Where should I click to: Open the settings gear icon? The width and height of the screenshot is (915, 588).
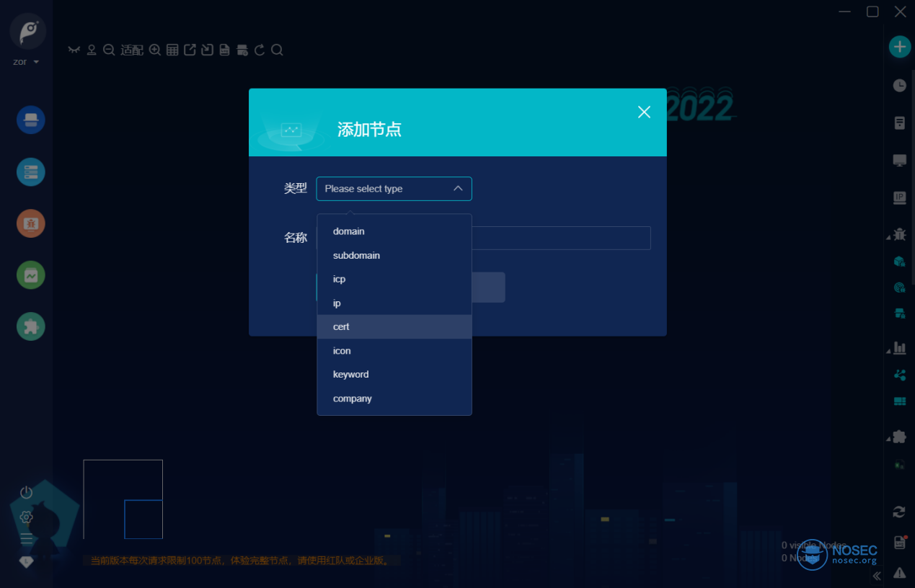coord(27,517)
